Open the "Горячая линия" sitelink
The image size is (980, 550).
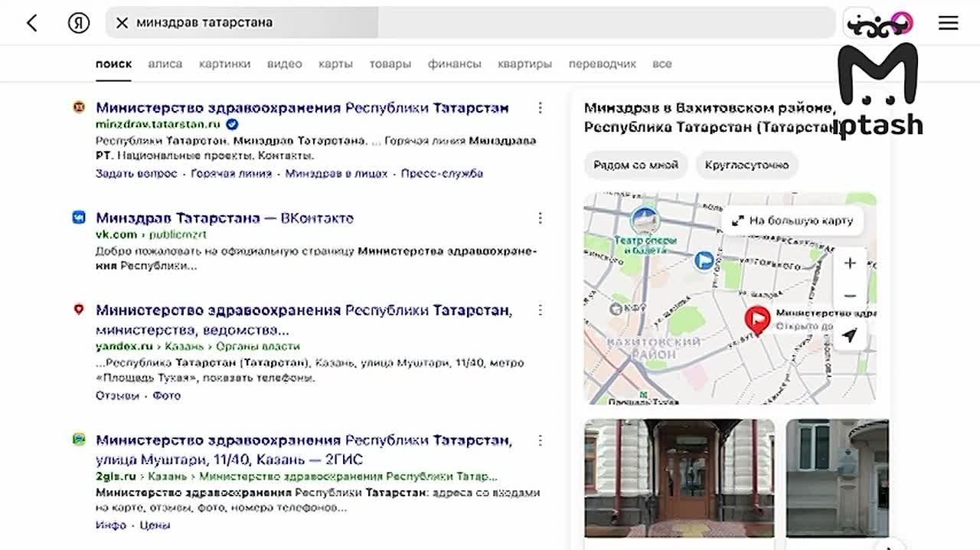(x=231, y=174)
